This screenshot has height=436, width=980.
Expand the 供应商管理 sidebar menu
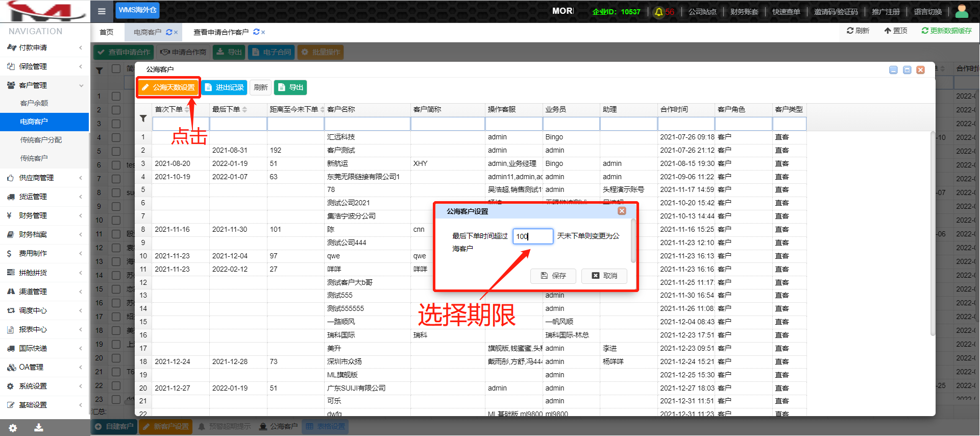pos(44,178)
